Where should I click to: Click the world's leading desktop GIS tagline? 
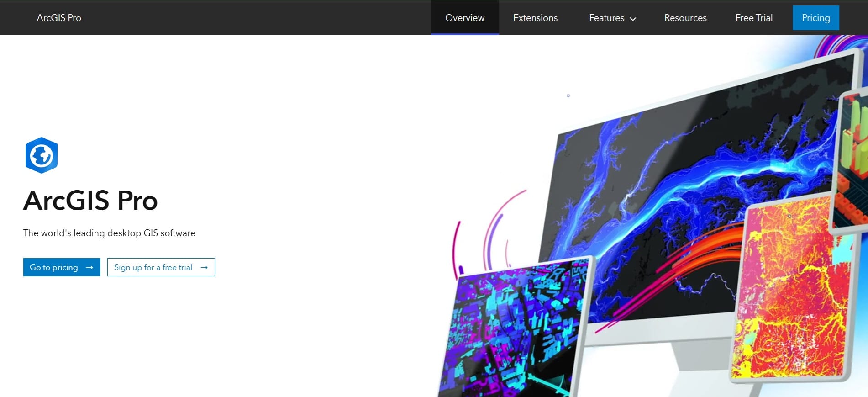pos(109,233)
